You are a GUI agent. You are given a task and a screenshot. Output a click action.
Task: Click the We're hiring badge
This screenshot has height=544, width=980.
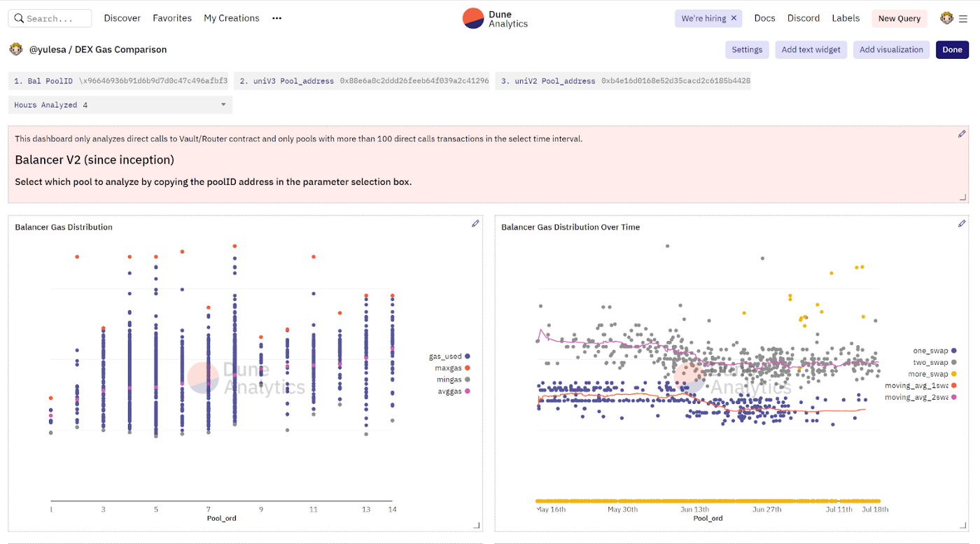[709, 18]
